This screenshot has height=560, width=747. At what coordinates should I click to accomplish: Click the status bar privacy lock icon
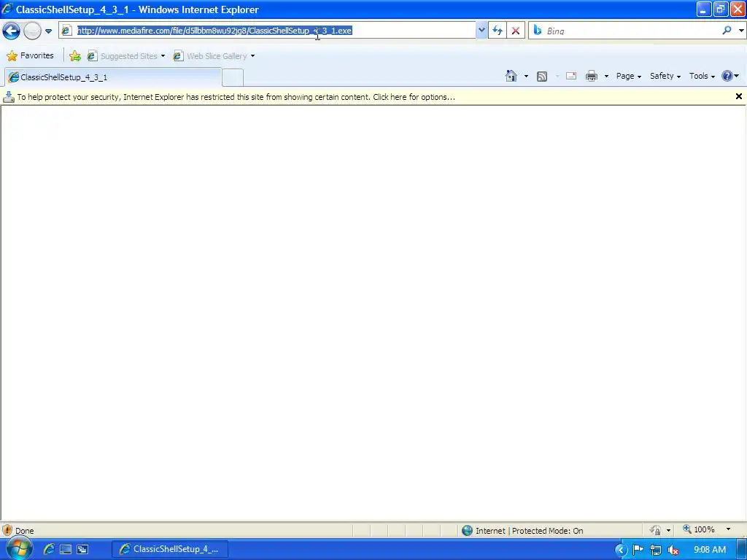pyautogui.click(x=656, y=530)
